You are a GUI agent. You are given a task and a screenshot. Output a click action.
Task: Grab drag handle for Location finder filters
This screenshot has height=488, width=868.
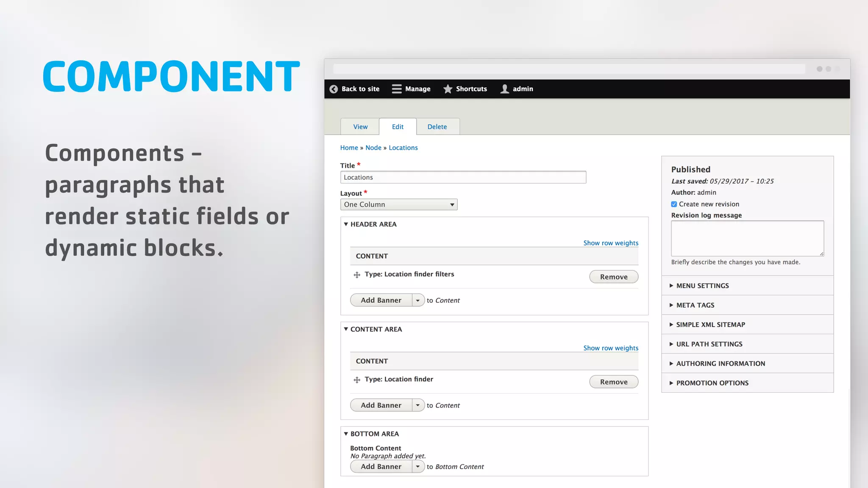pos(357,275)
